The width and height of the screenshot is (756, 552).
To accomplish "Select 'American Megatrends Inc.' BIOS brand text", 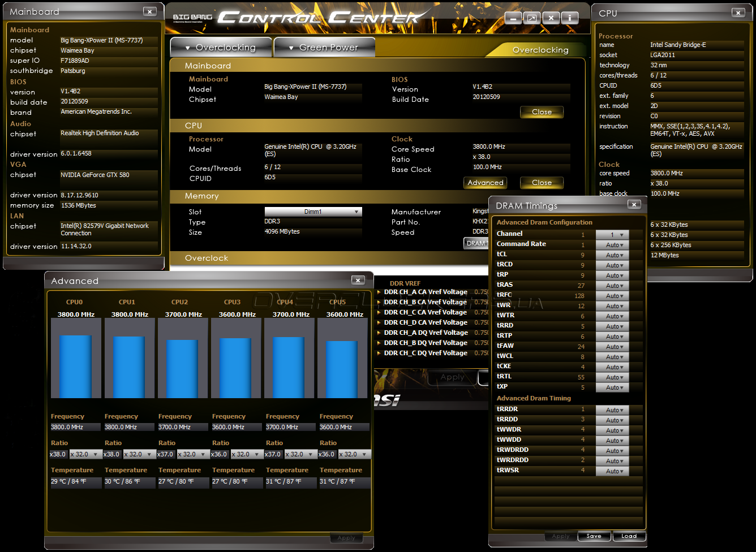I will coord(96,111).
